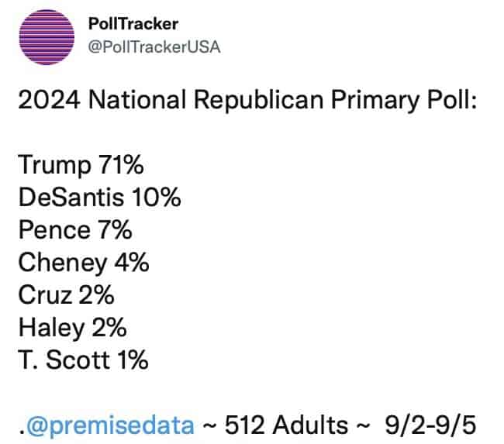Image resolution: width=504 pixels, height=444 pixels.
Task: Select the DeSantis name in results
Action: (71, 197)
